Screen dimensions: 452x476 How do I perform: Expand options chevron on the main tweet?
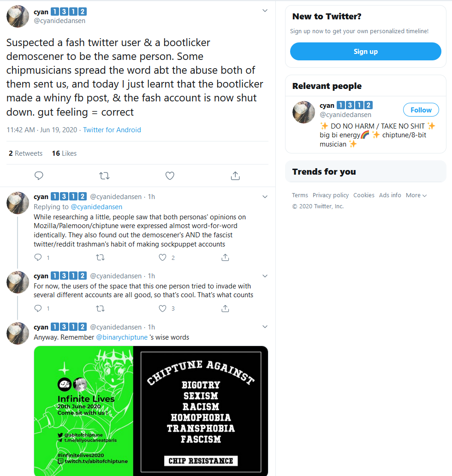[x=265, y=11]
